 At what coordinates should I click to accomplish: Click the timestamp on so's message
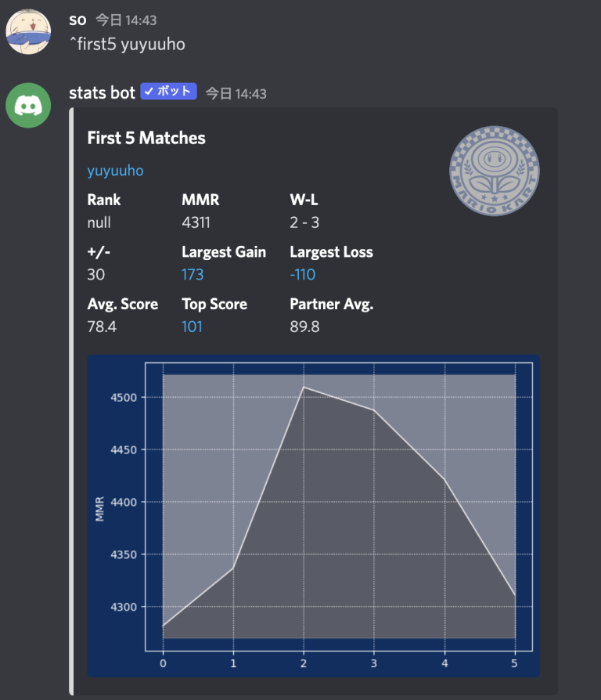(126, 20)
